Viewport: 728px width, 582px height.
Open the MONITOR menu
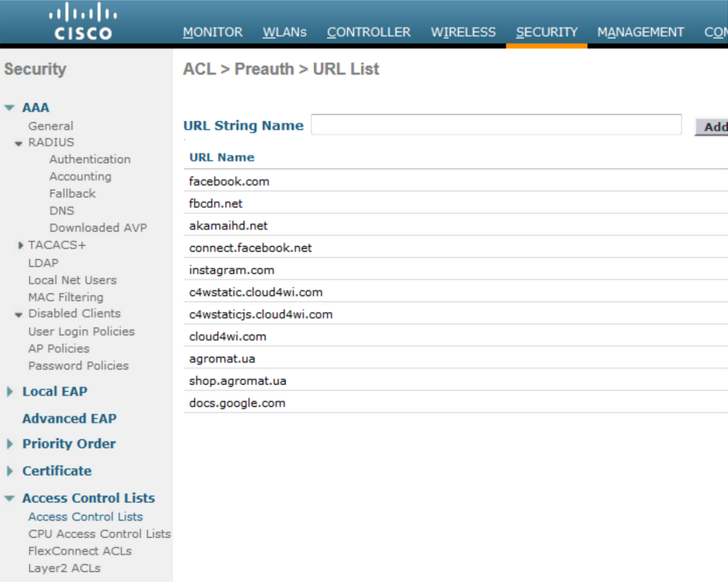[x=213, y=32]
